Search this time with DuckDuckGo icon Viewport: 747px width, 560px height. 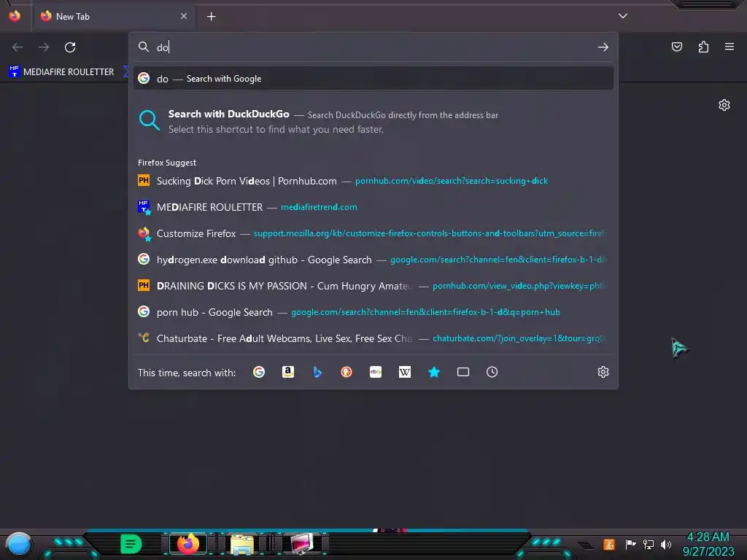click(347, 372)
